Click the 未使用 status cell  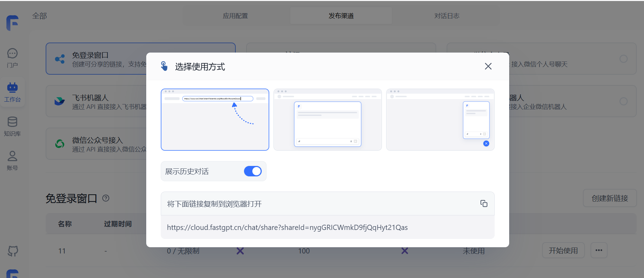click(474, 251)
